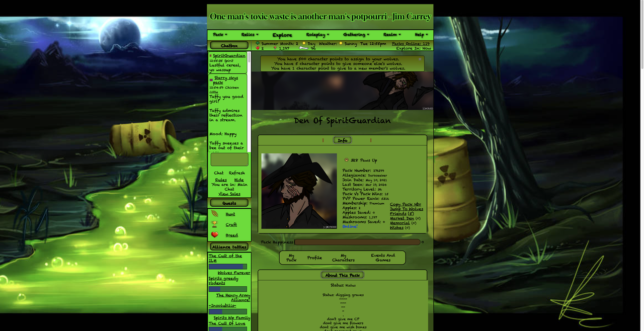Open the Roleplay dropdown menu
644x331 pixels.
click(x=317, y=35)
